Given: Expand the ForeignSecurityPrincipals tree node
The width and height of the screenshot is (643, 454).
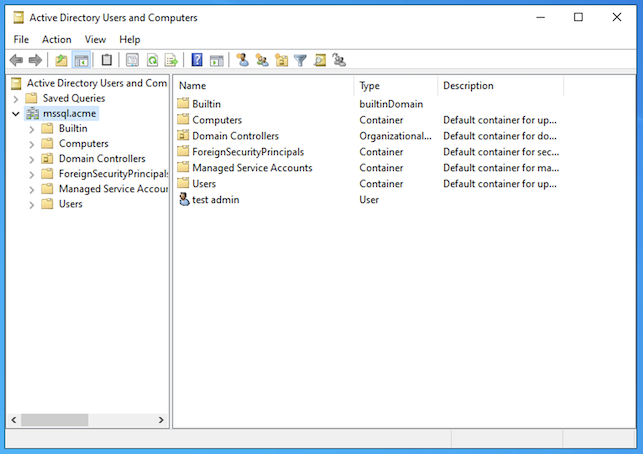Looking at the screenshot, I should click(x=32, y=174).
